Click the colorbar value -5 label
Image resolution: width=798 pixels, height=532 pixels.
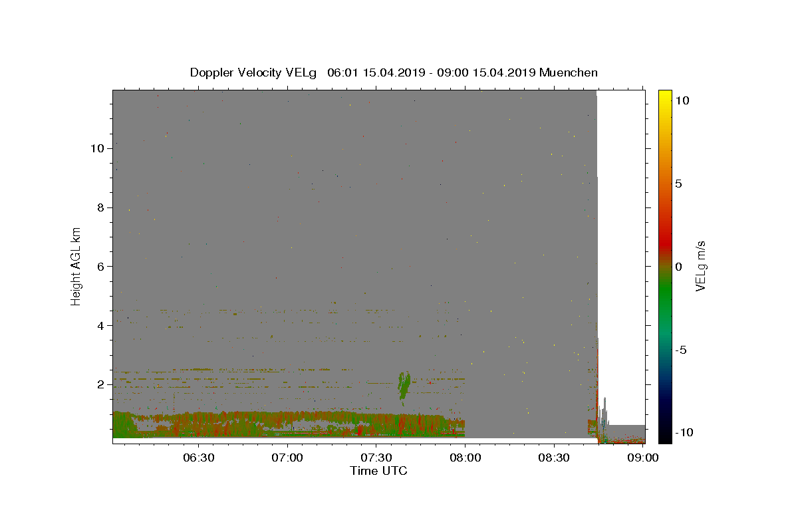681,350
